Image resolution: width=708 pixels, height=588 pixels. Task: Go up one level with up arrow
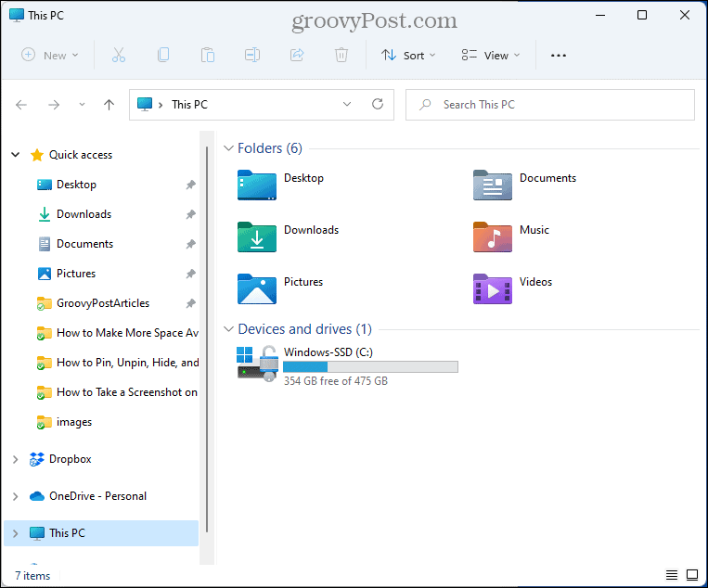tap(109, 105)
